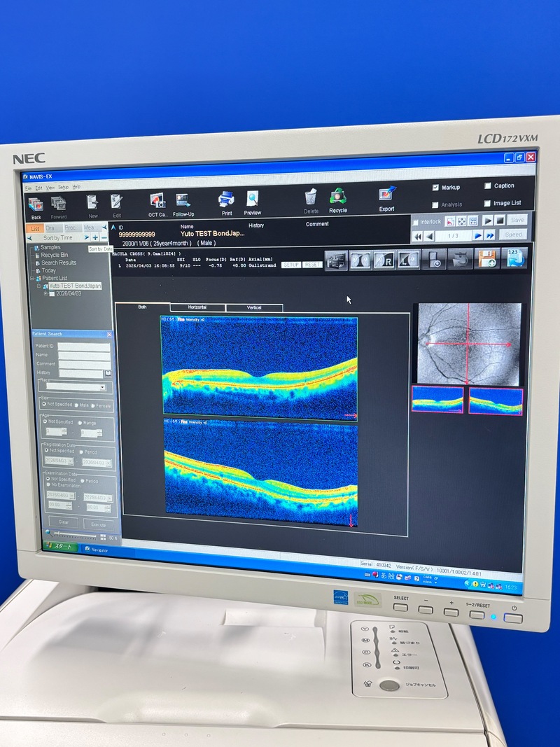
Task: Select the left eye 'L' view icon
Action: (408, 260)
